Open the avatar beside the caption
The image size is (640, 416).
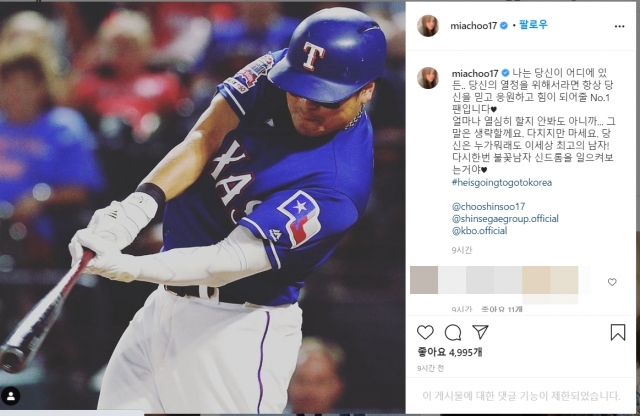coord(428,78)
